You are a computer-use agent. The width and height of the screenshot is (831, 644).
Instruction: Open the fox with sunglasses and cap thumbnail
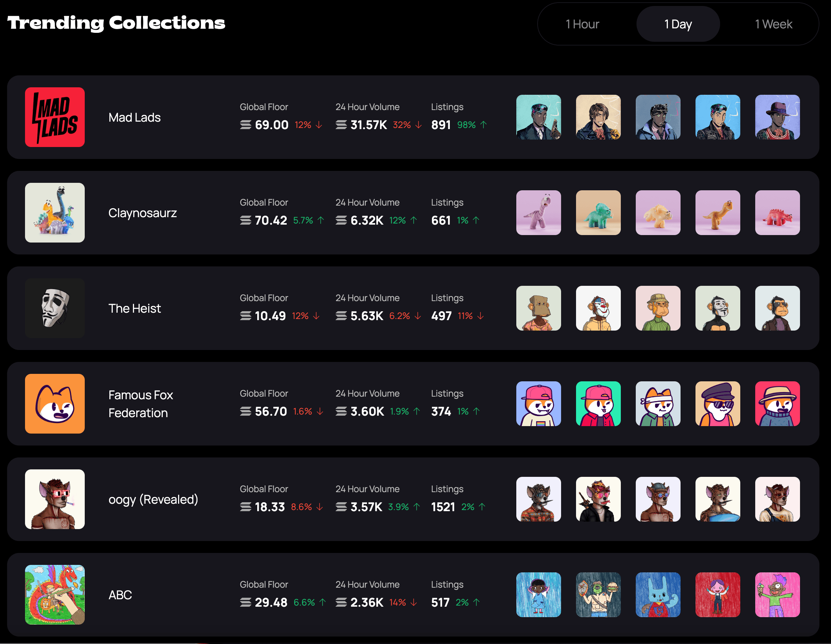pos(717,404)
